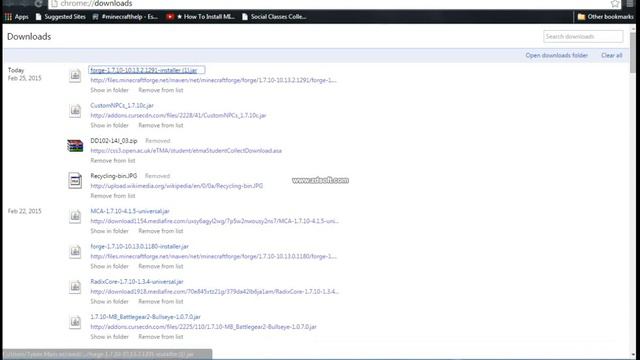This screenshot has width=640, height=360.
Task: Show CustomNPCs jar in folder
Action: click(109, 125)
